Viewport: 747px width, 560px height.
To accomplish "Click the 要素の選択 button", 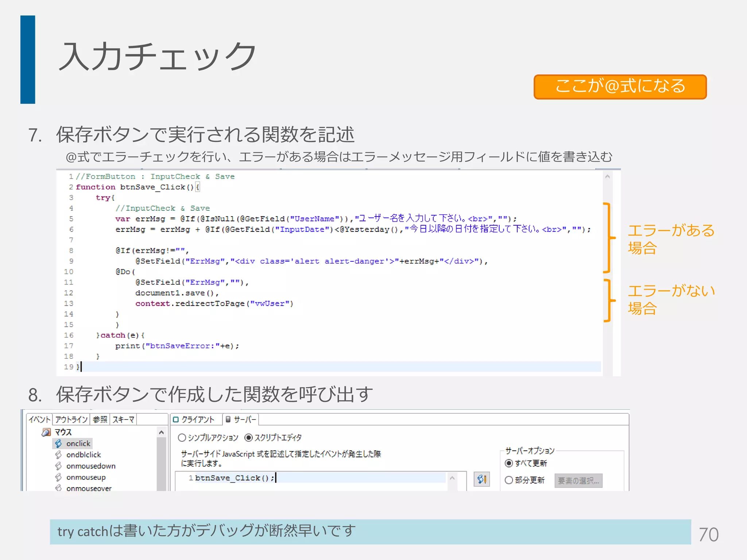I will coord(578,481).
